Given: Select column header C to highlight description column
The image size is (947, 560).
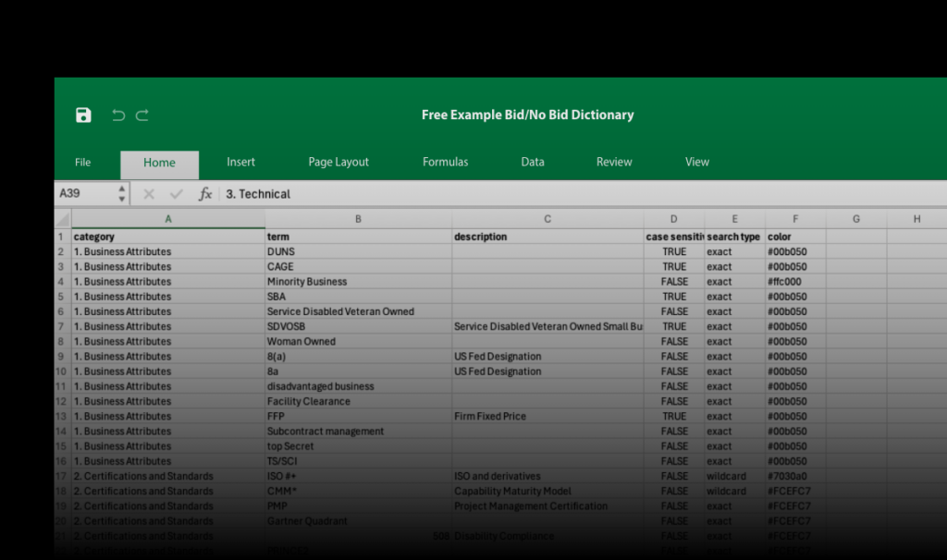Looking at the screenshot, I should click(x=547, y=219).
